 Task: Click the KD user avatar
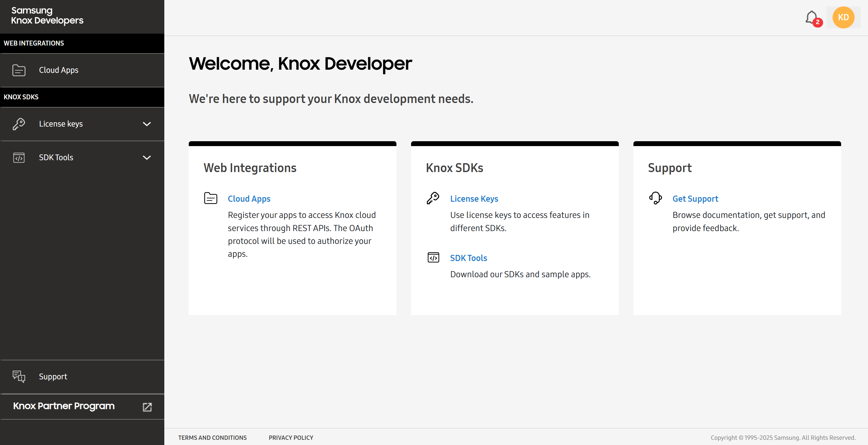[843, 17]
